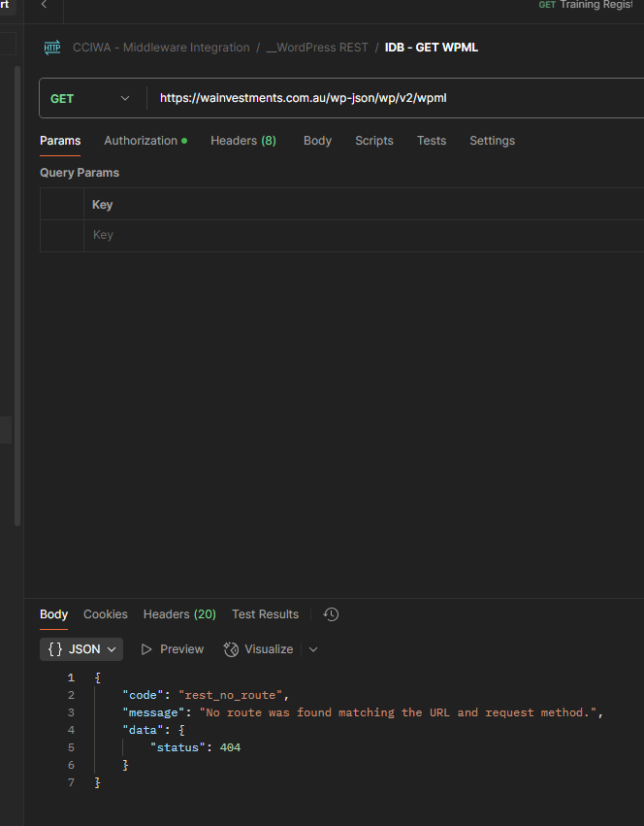Click the back arrow at the top

point(44,6)
